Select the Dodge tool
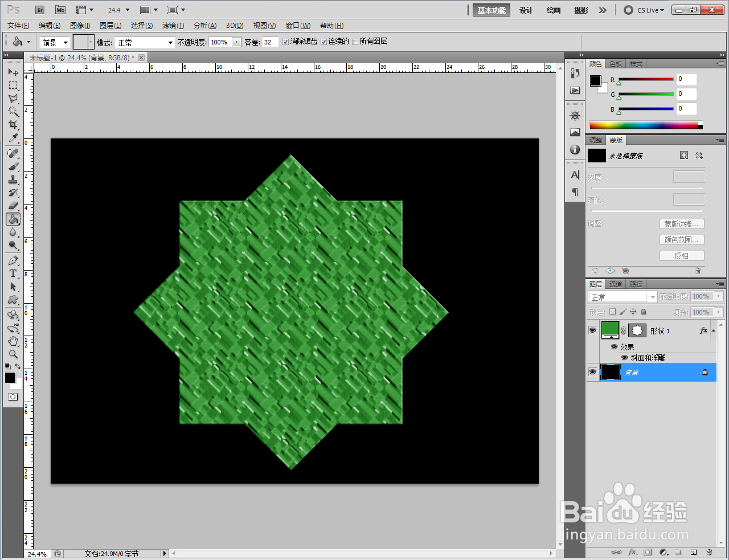The width and height of the screenshot is (729, 560). click(13, 245)
